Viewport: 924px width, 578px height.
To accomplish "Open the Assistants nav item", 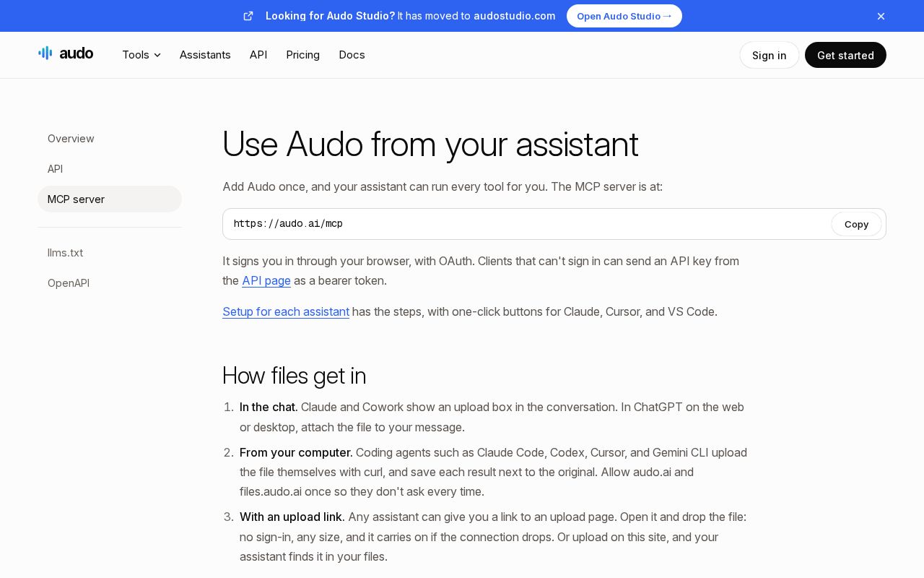I will coord(205,55).
